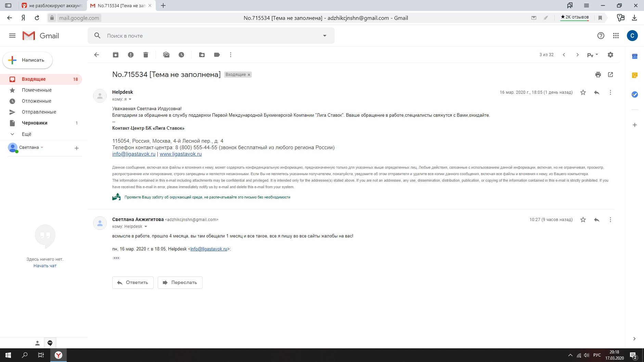This screenshot has height=362, width=644.
Task: Mark the email as unread
Action: click(166, 55)
